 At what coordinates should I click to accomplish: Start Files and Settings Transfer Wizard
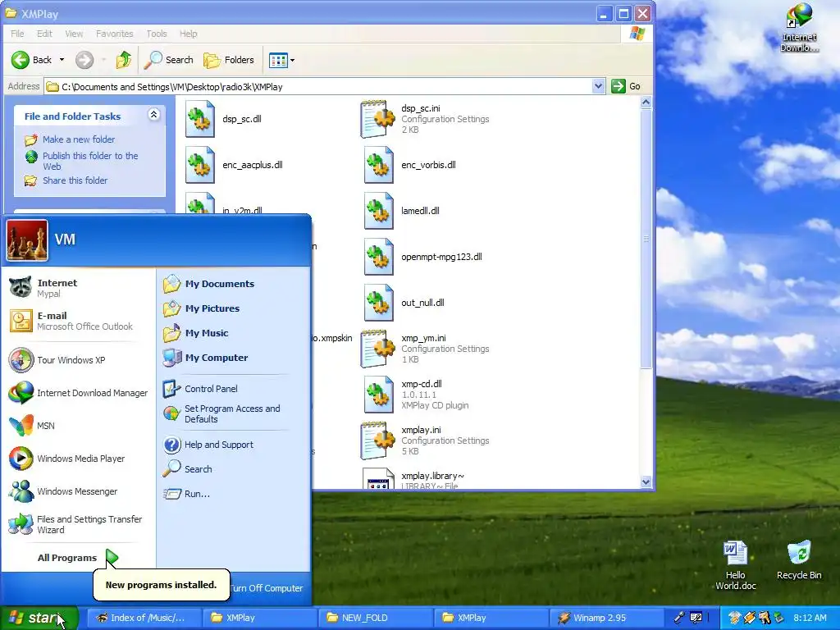pyautogui.click(x=78, y=524)
